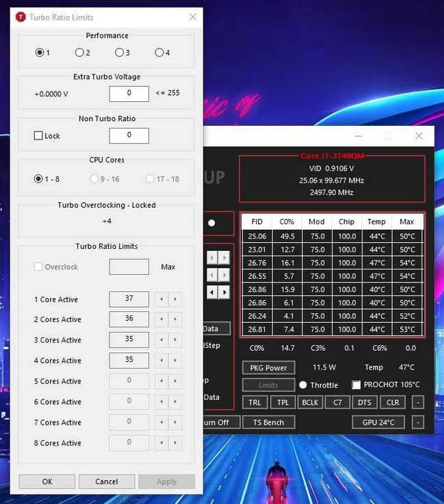Click left arrow for 5 Cores Active
The height and width of the screenshot is (504, 444).
[x=161, y=381]
